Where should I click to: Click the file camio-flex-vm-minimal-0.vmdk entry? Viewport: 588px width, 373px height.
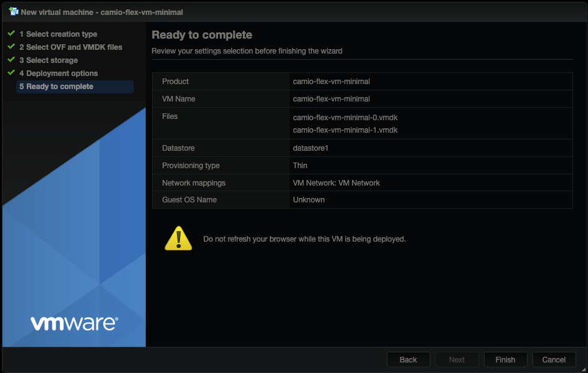click(345, 117)
